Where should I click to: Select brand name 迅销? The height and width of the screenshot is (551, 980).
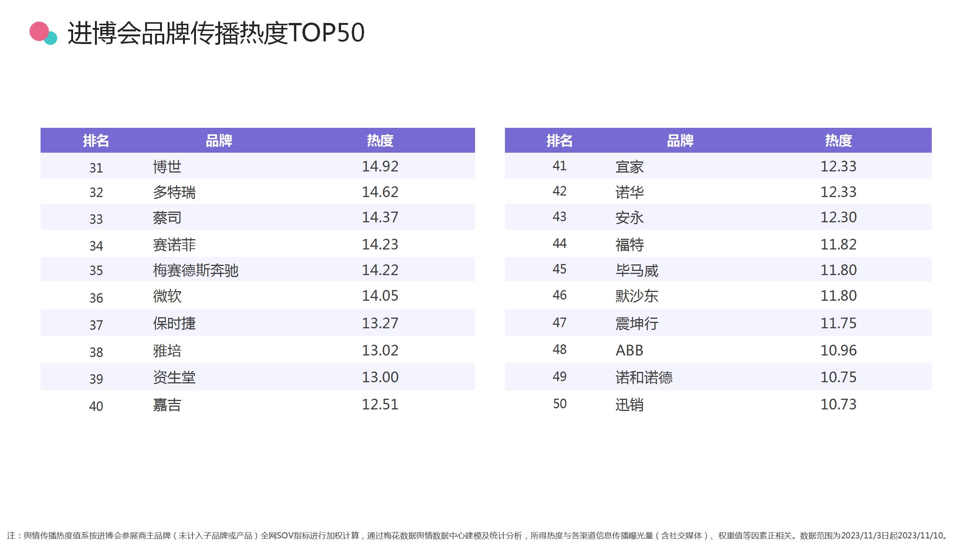[629, 405]
